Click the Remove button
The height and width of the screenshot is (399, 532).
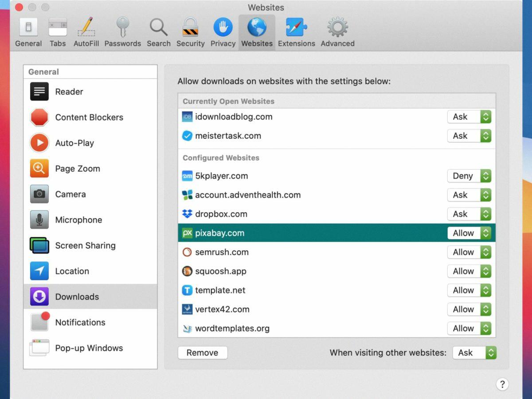203,353
